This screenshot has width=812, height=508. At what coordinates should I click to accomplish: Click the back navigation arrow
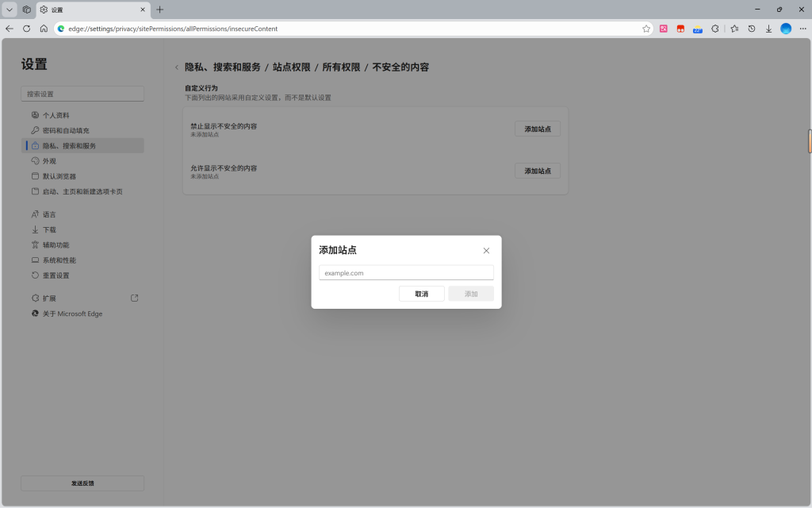[10, 29]
